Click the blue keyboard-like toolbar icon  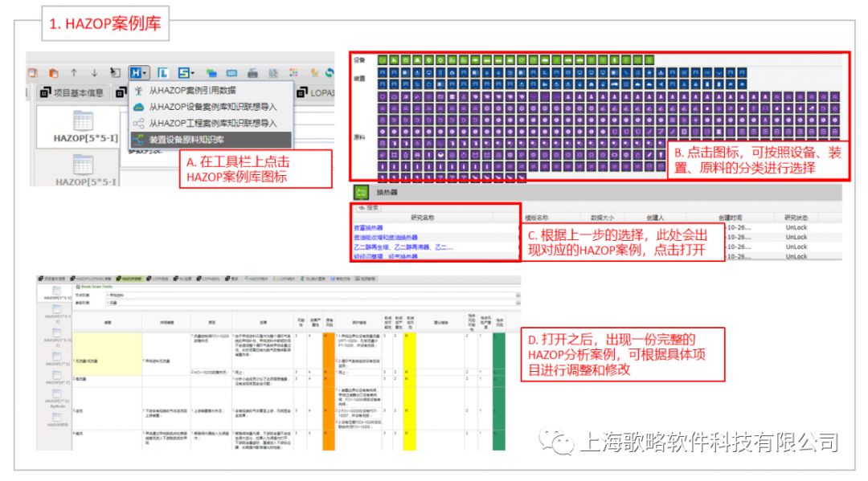[231, 72]
